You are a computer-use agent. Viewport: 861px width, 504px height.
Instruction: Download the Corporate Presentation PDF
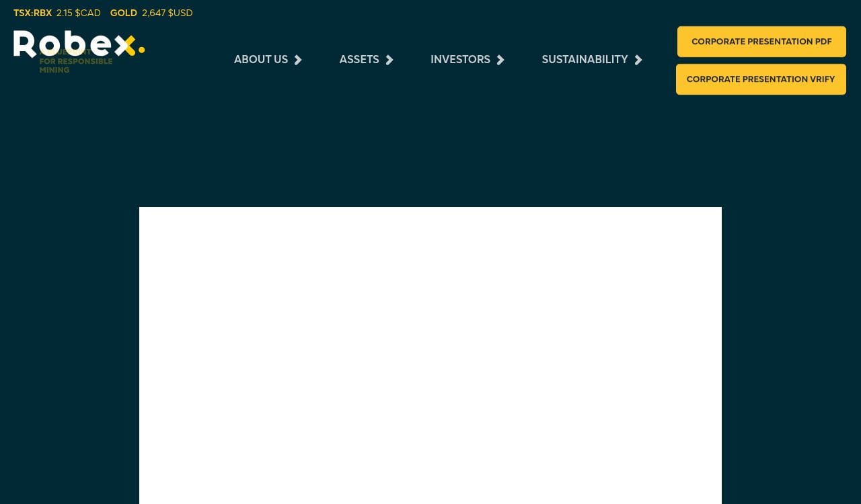tap(761, 42)
